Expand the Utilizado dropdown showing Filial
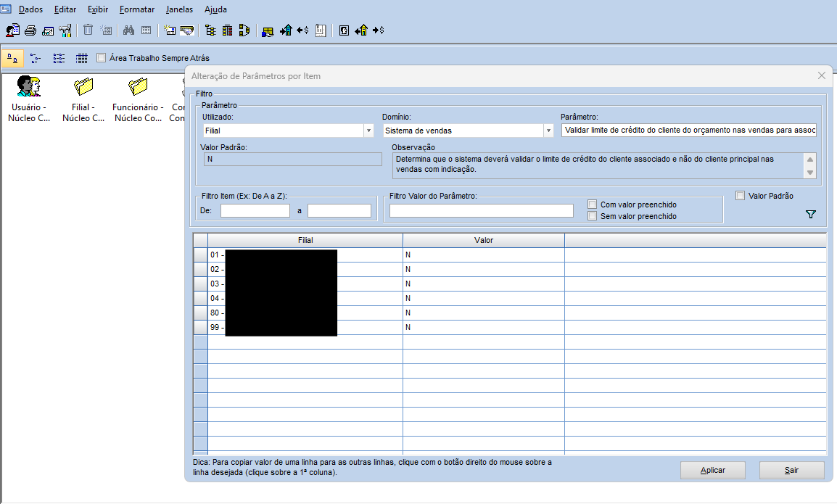Viewport: 837px width, 504px height. click(x=368, y=131)
